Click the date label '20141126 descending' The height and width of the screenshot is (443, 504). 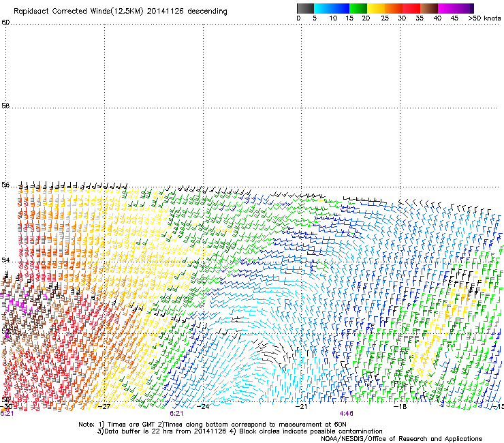point(187,12)
